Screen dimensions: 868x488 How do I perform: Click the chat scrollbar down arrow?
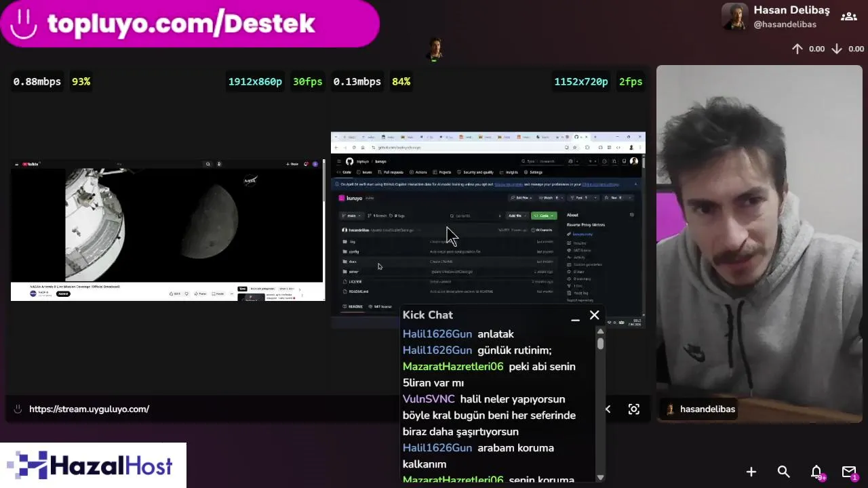point(600,477)
